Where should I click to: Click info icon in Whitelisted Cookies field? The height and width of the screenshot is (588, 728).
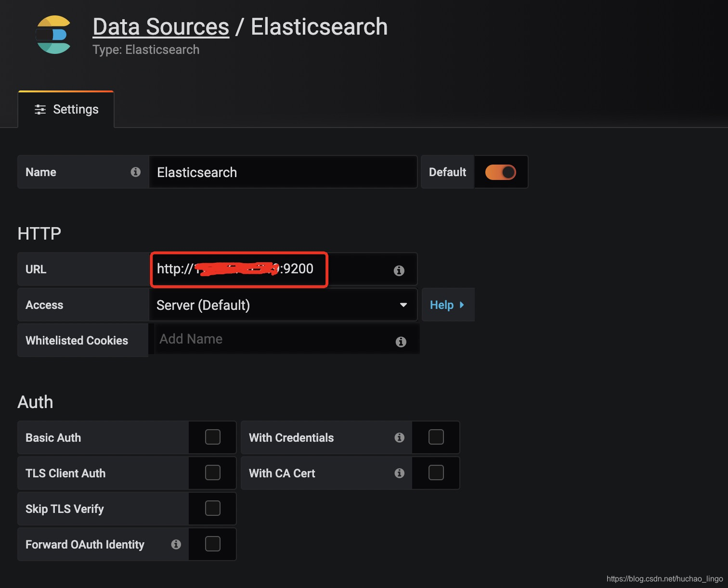(x=401, y=342)
